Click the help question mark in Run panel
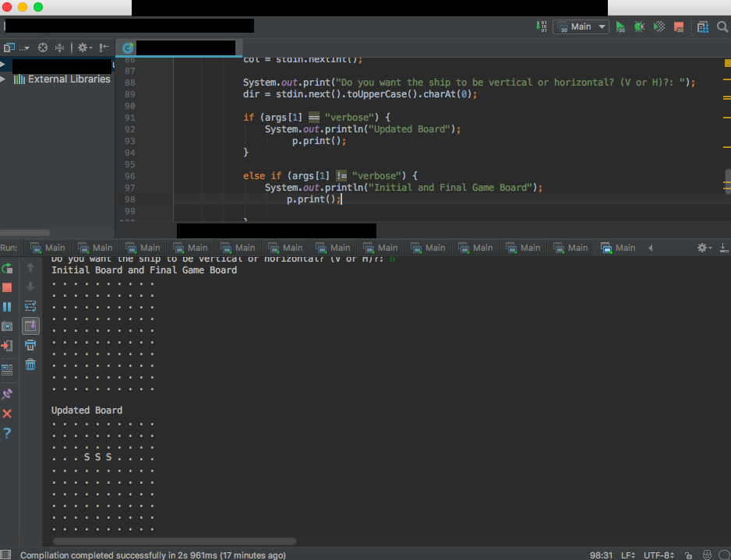 pos(7,433)
